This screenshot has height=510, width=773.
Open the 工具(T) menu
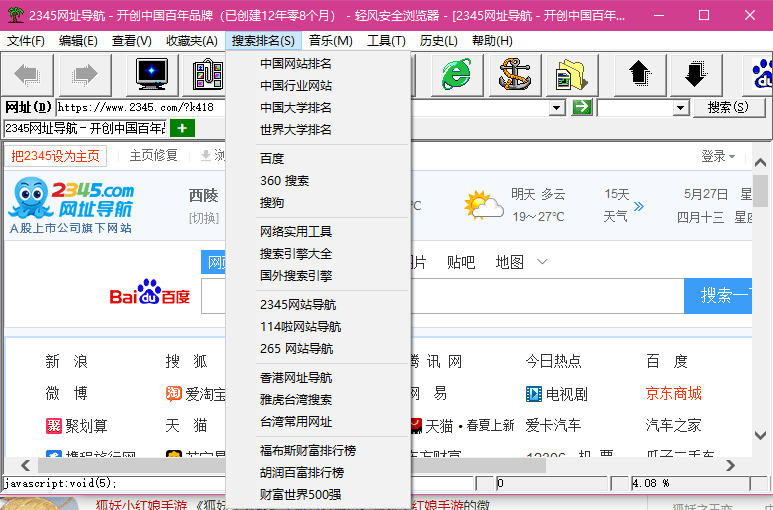pos(386,40)
